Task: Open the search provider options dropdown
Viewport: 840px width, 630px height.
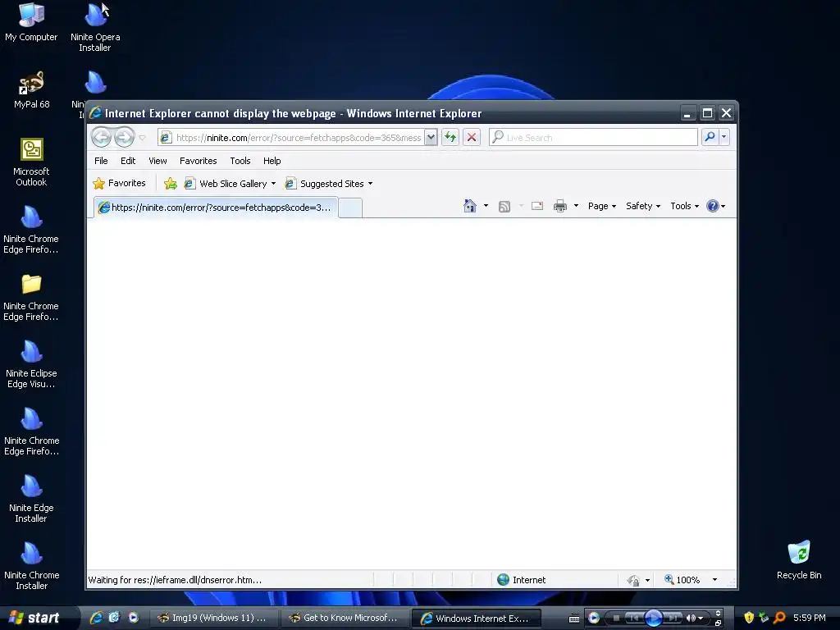Action: 724,137
